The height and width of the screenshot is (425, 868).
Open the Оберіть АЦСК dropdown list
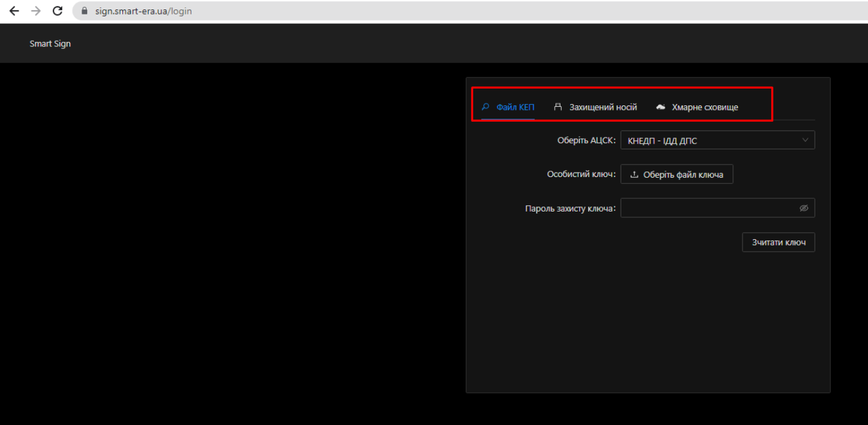[x=709, y=141]
